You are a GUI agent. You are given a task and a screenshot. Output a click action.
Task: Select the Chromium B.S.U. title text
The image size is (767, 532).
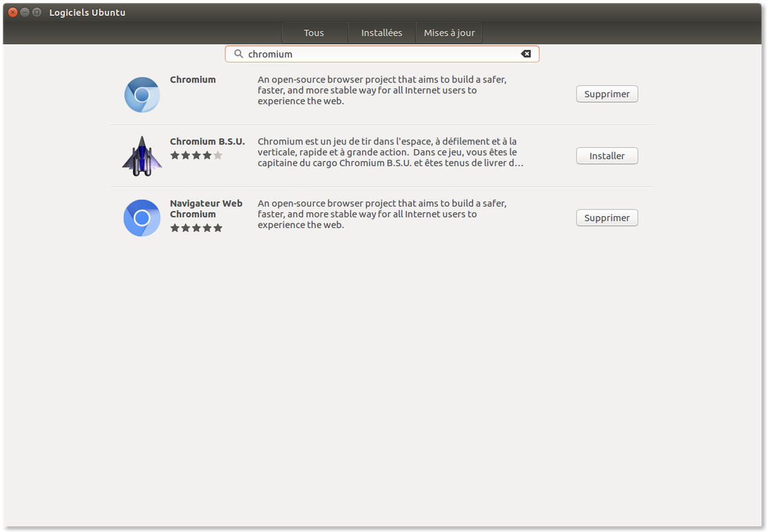[x=208, y=141]
